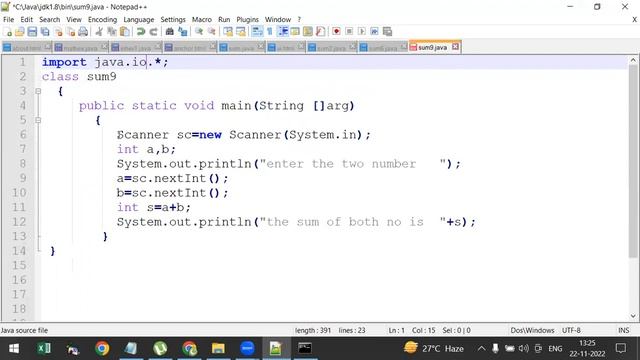Collapse the class fold marker on line 3

(38, 91)
